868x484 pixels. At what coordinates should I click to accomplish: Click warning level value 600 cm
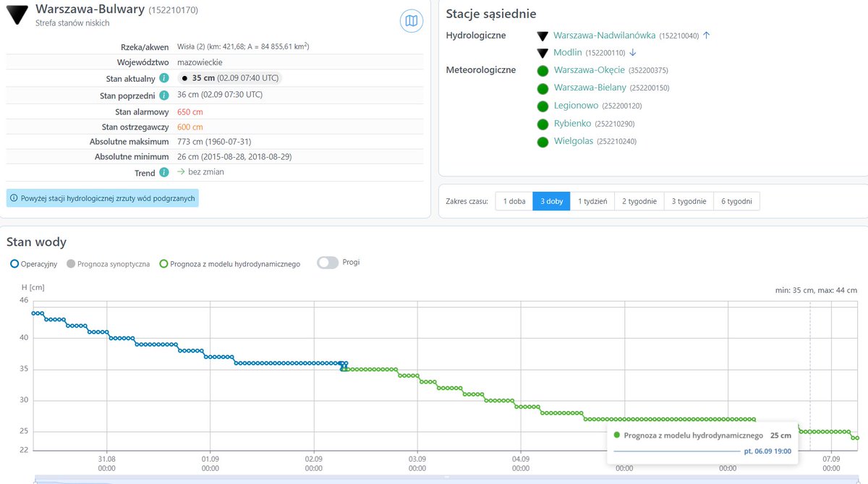(x=190, y=127)
